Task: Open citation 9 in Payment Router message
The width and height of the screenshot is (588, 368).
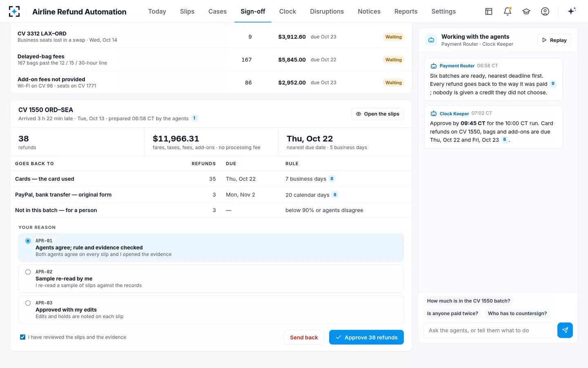Action: tap(553, 84)
